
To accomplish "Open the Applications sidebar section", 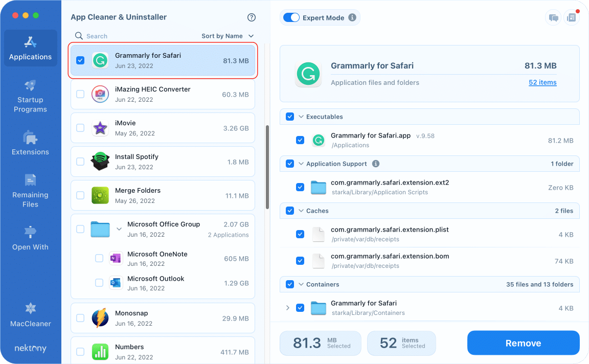I will [x=31, y=48].
